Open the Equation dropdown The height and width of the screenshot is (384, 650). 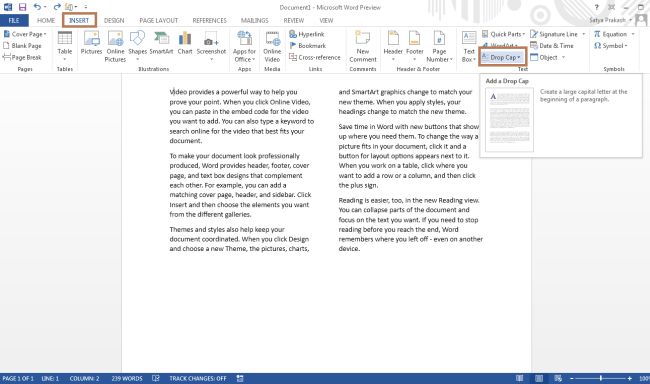(x=614, y=34)
